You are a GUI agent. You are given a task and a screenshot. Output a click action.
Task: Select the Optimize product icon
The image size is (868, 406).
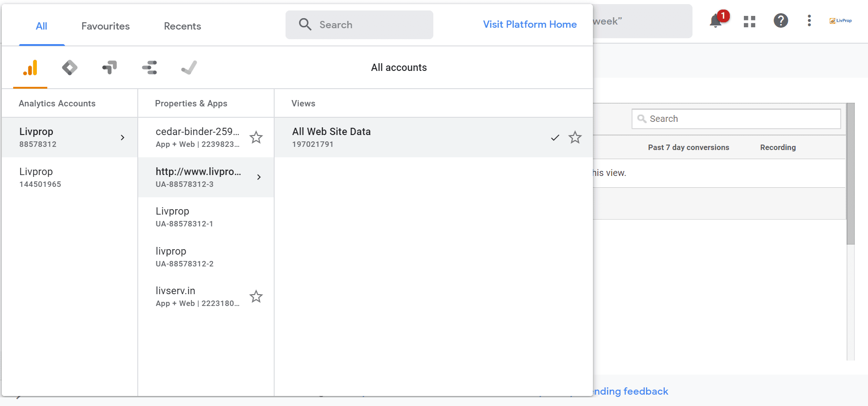tap(110, 68)
